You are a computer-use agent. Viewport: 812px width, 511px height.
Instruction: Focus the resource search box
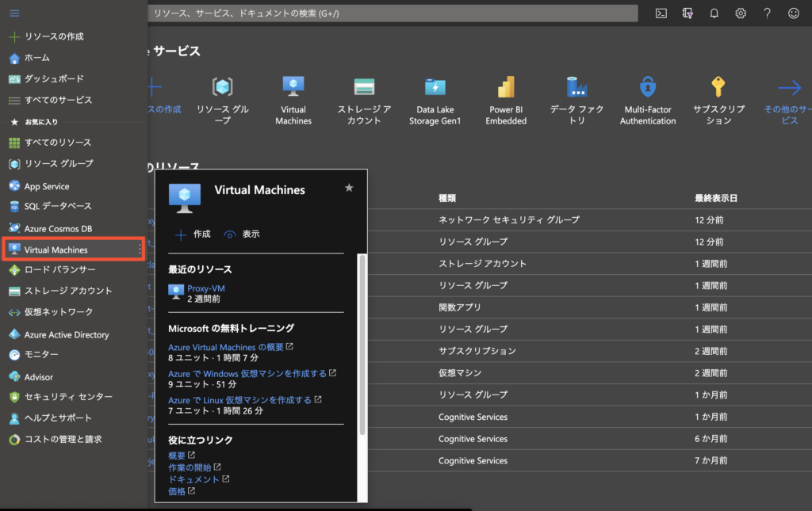393,13
